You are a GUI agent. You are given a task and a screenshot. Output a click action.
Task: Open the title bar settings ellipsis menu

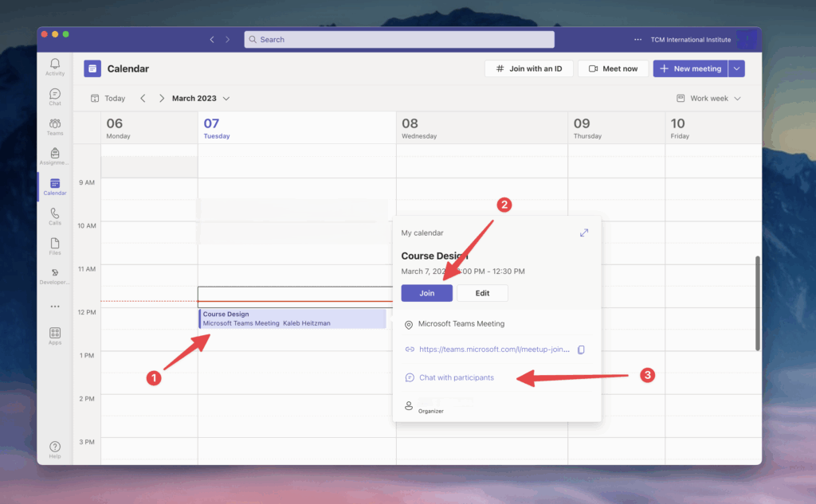(637, 40)
